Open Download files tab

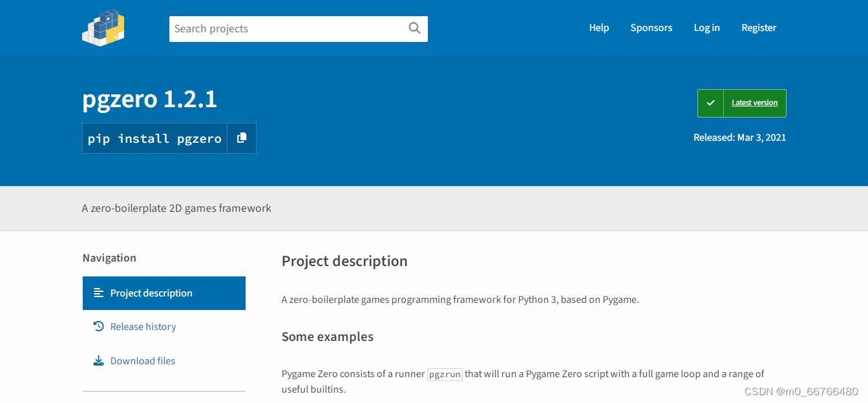tap(164, 361)
